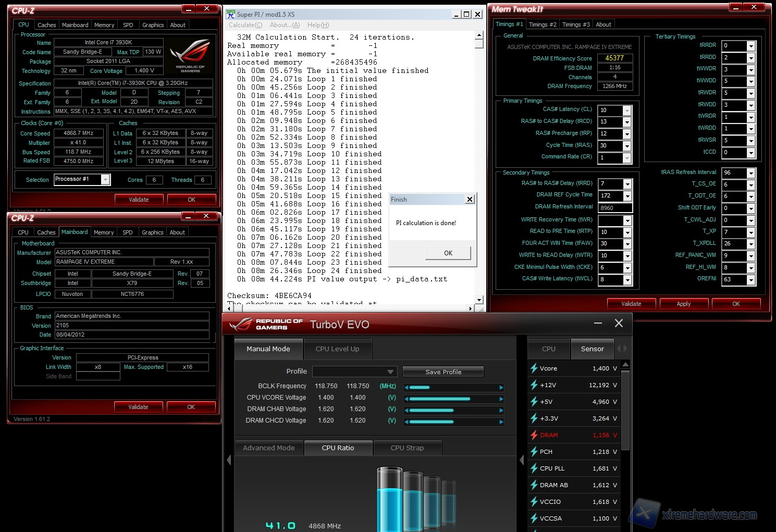Viewport: 776px width, 532px height.
Task: Select the CPU Level Up tab
Action: (x=337, y=349)
